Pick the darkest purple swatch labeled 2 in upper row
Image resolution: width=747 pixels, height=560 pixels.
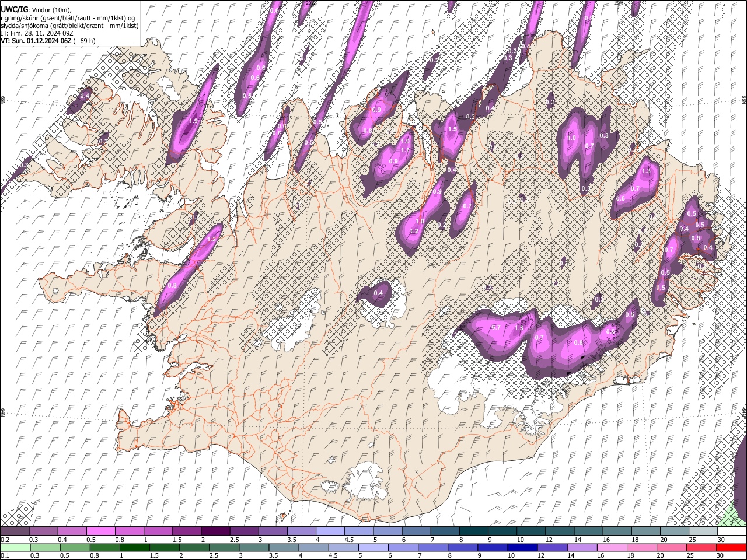click(x=216, y=531)
